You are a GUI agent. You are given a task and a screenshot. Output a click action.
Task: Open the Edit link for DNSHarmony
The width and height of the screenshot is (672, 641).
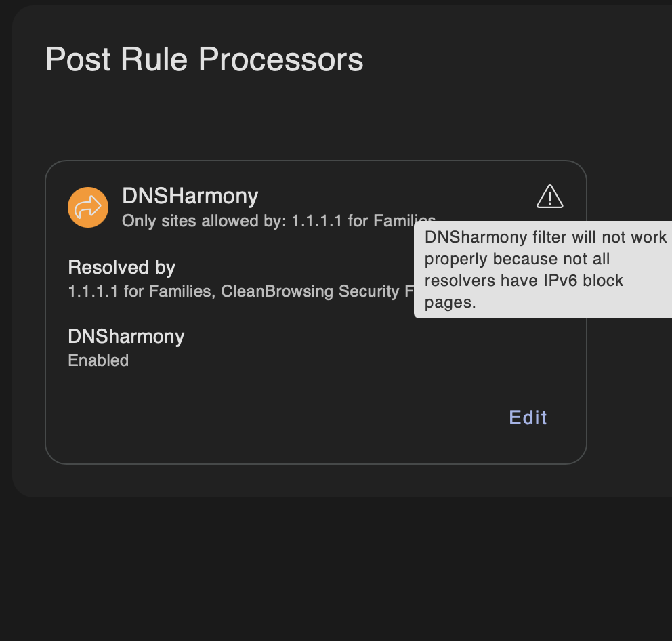click(x=528, y=417)
